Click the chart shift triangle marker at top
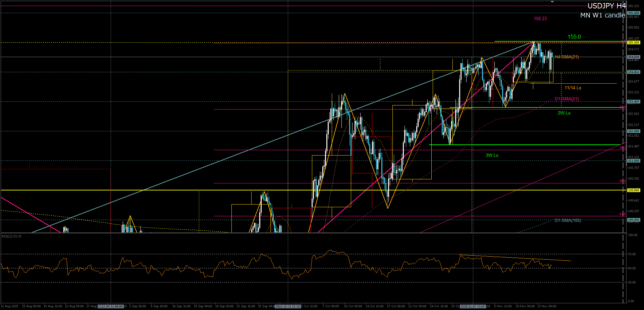 click(x=552, y=2)
